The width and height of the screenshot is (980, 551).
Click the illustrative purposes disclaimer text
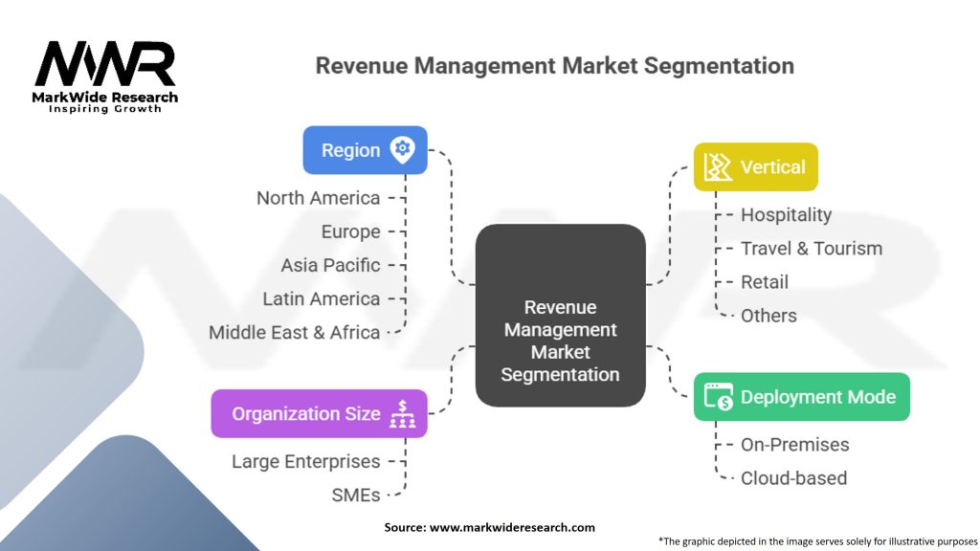[x=817, y=541]
